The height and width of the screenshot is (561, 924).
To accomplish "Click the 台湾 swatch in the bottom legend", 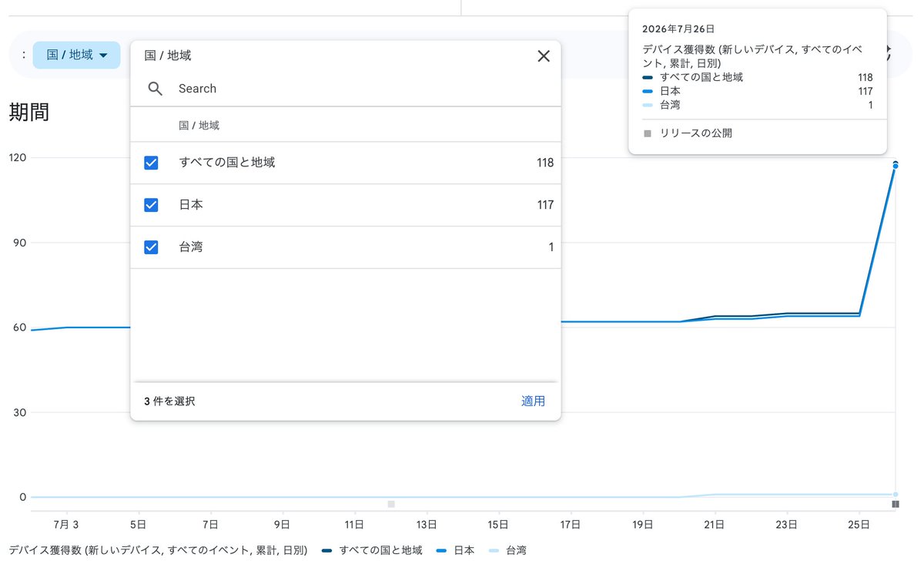I will point(494,550).
